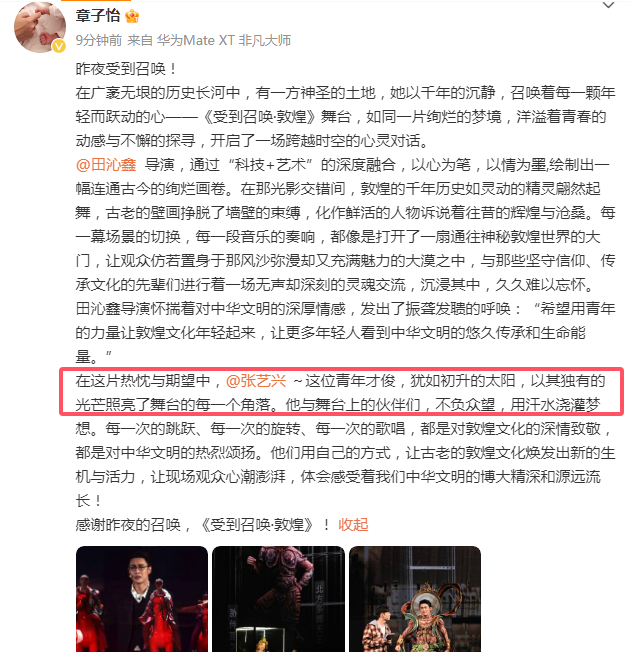
Task: Collapse the post with 收起
Action: pos(353,525)
